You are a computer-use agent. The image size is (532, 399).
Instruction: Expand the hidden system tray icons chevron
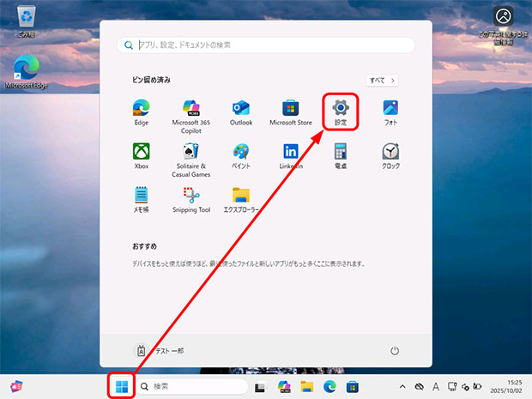(402, 386)
